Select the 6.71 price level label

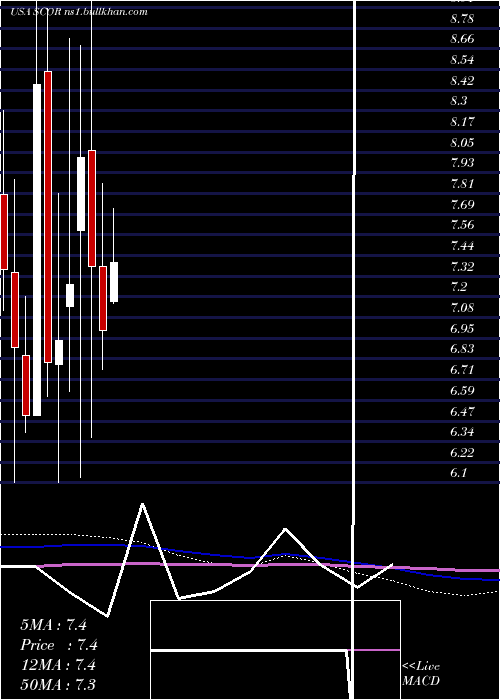pos(462,370)
